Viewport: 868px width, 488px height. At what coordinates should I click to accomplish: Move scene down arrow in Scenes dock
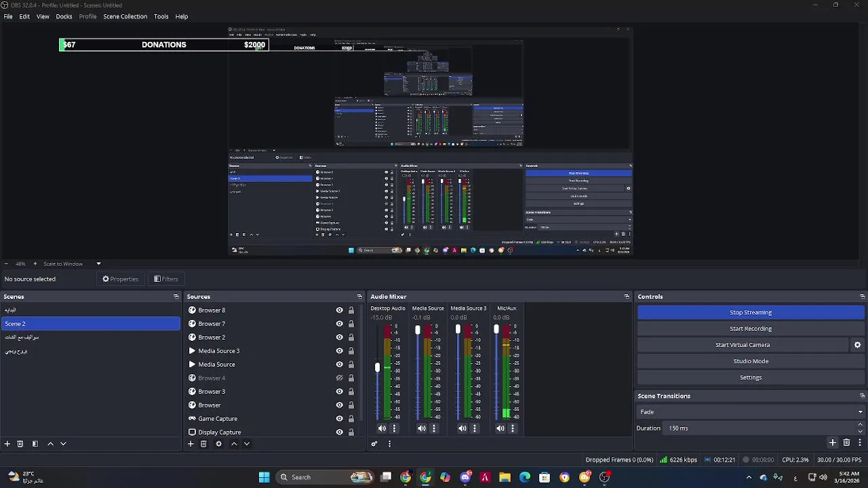(x=63, y=443)
